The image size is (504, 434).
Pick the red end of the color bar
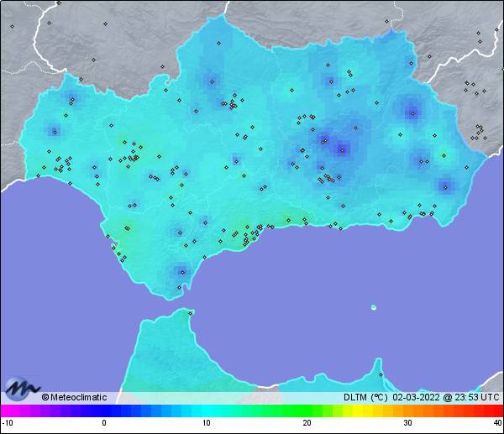click(x=493, y=410)
